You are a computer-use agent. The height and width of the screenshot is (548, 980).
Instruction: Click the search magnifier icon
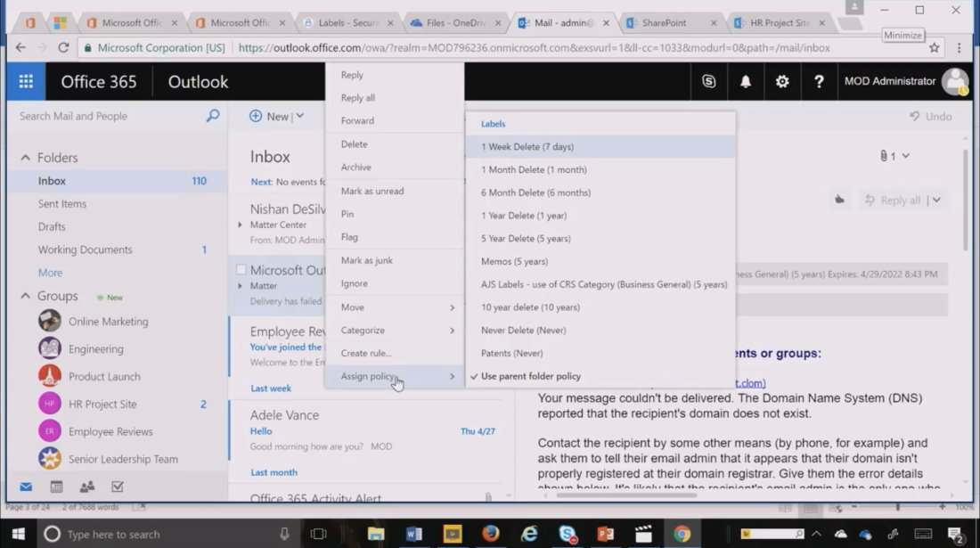pyautogui.click(x=212, y=116)
